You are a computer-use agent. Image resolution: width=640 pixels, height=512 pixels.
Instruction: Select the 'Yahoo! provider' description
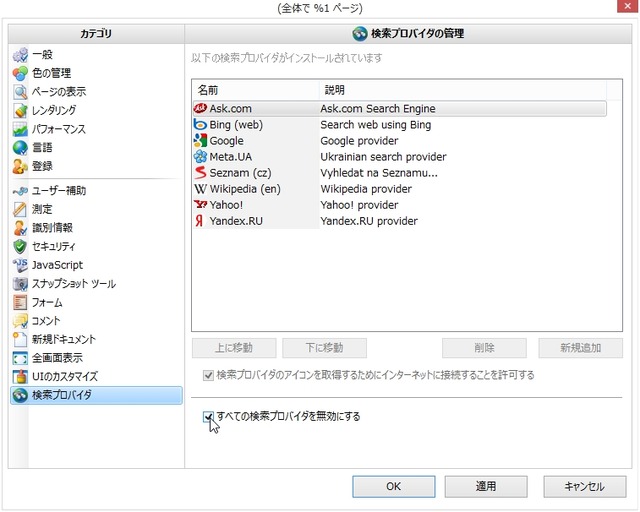359,205
